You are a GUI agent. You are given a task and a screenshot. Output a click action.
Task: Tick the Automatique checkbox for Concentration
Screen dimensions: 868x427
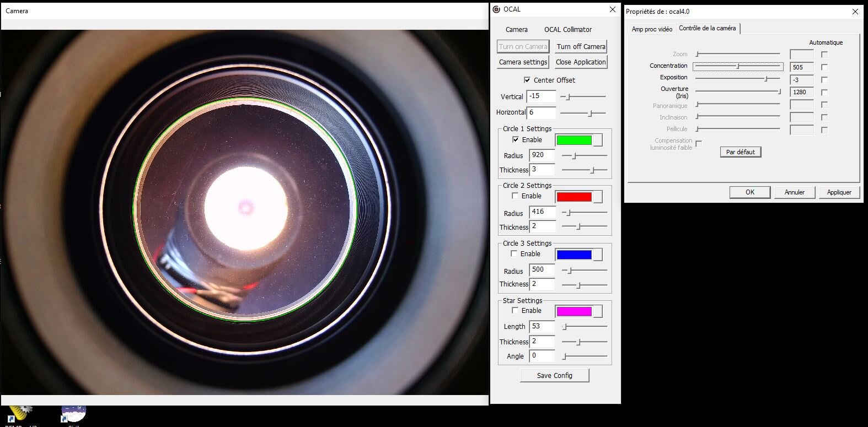pos(824,67)
